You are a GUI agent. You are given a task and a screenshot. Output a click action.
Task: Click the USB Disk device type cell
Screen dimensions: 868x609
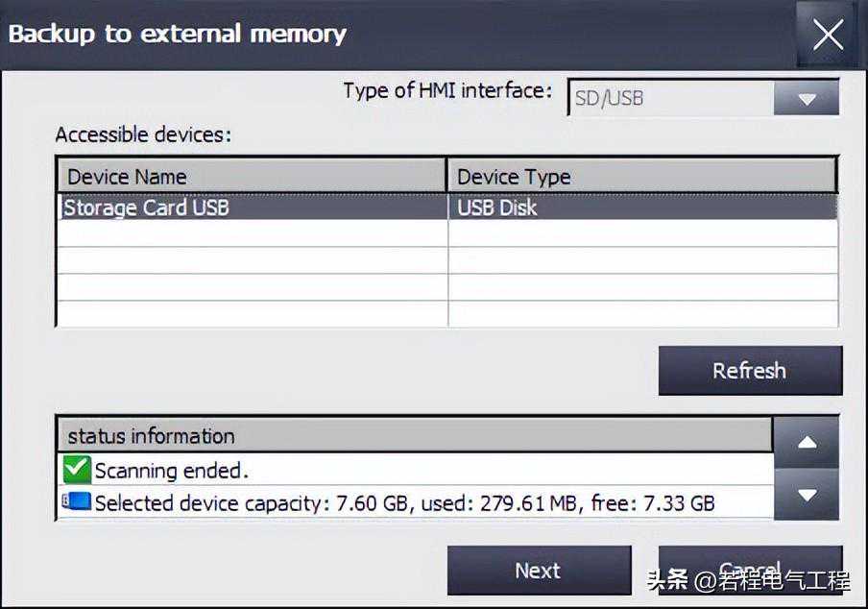(x=497, y=207)
